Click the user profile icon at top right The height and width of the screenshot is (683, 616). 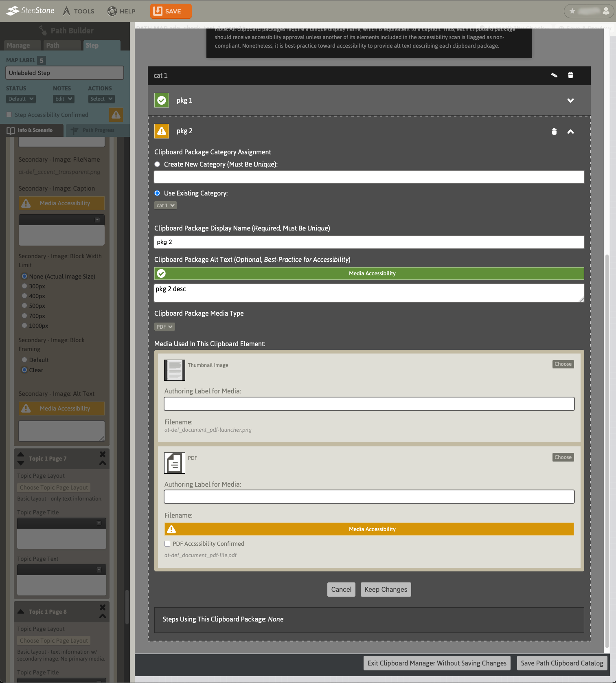(606, 11)
